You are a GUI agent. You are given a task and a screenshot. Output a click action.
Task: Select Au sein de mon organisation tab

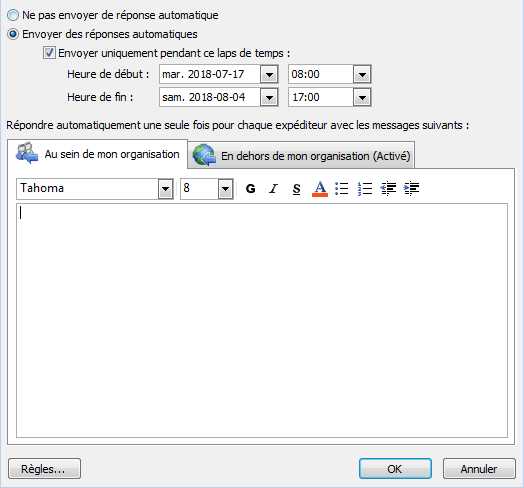click(x=97, y=154)
